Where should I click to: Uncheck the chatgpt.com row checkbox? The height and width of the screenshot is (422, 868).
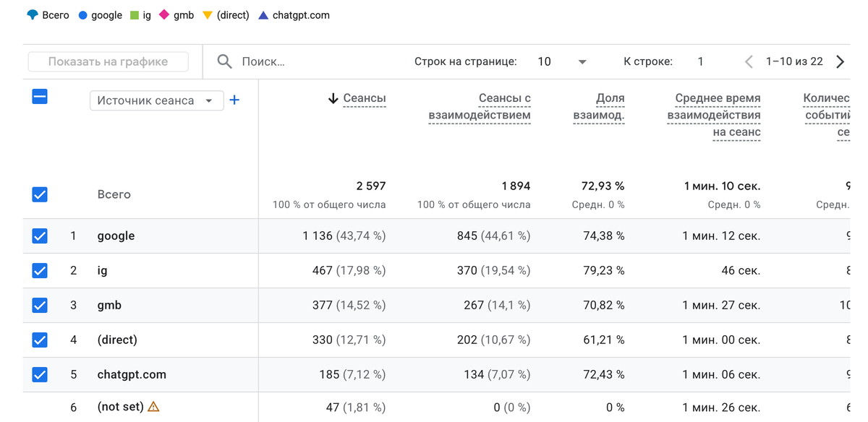coord(40,374)
